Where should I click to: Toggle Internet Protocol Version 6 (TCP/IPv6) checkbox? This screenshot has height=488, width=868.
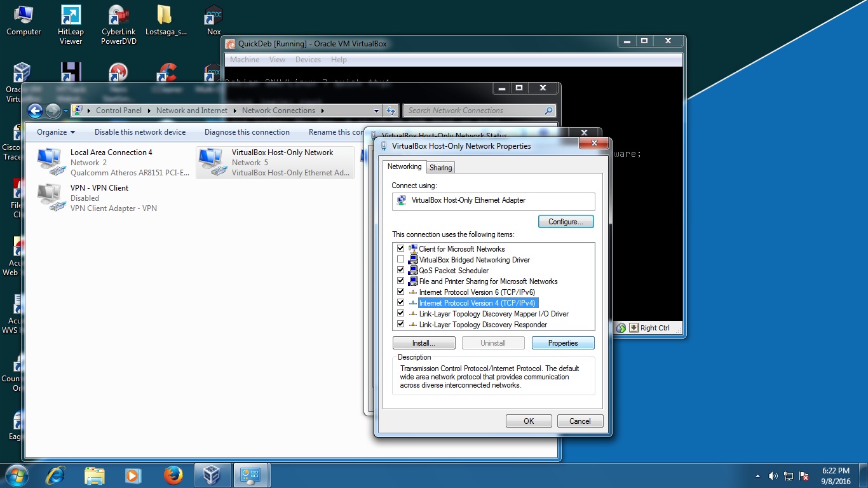point(400,292)
